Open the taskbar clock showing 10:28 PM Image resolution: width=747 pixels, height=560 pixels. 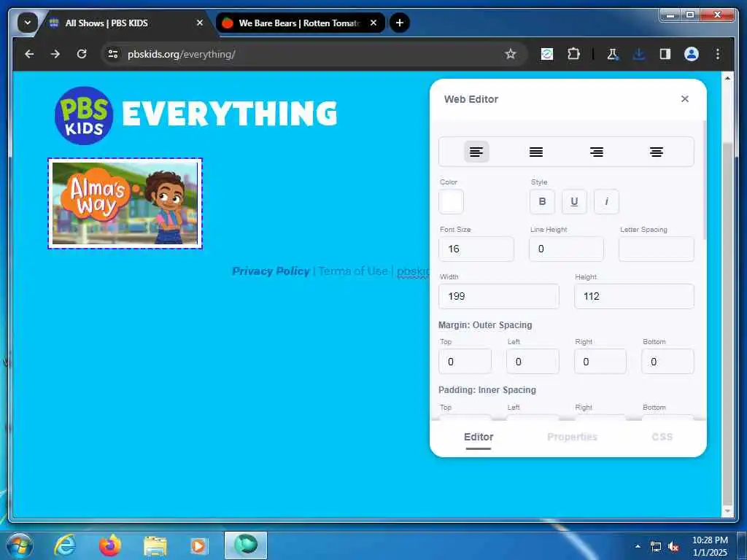(x=710, y=546)
